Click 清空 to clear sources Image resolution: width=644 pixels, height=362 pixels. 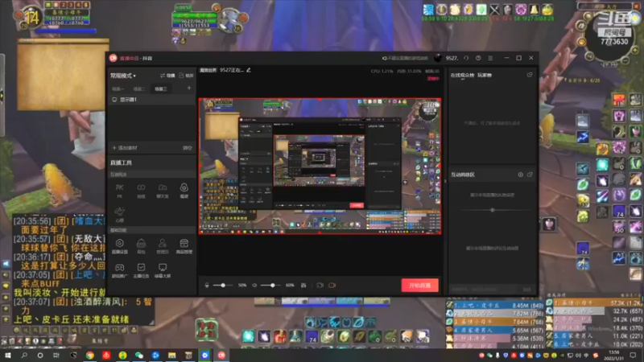tap(188, 148)
